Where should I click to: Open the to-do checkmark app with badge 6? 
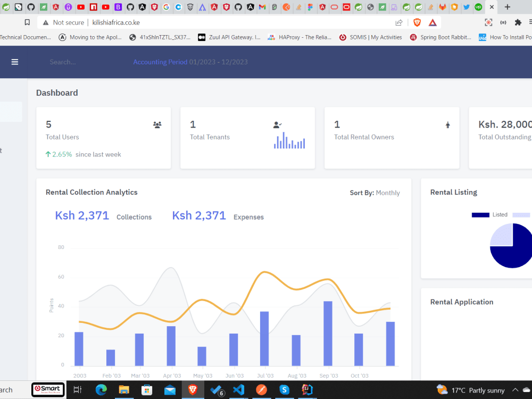coord(217,390)
